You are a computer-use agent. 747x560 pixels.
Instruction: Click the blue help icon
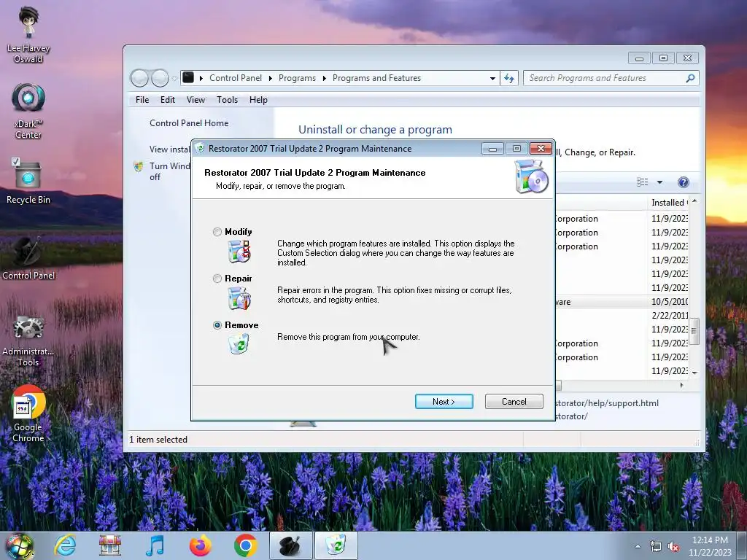pos(683,182)
